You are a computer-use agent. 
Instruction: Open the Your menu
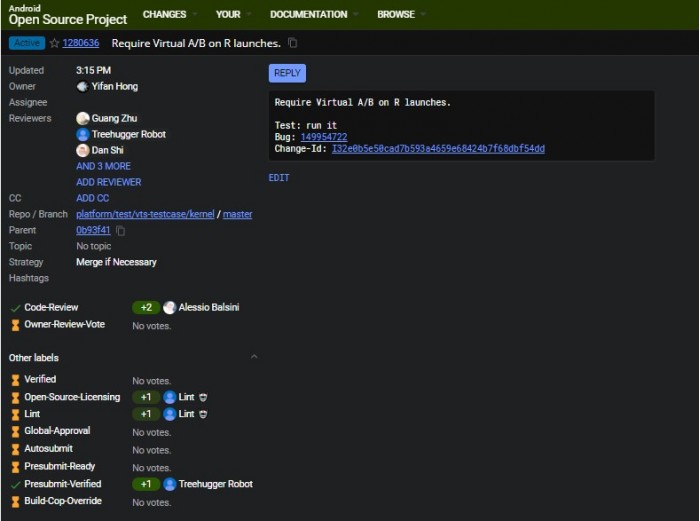point(228,15)
